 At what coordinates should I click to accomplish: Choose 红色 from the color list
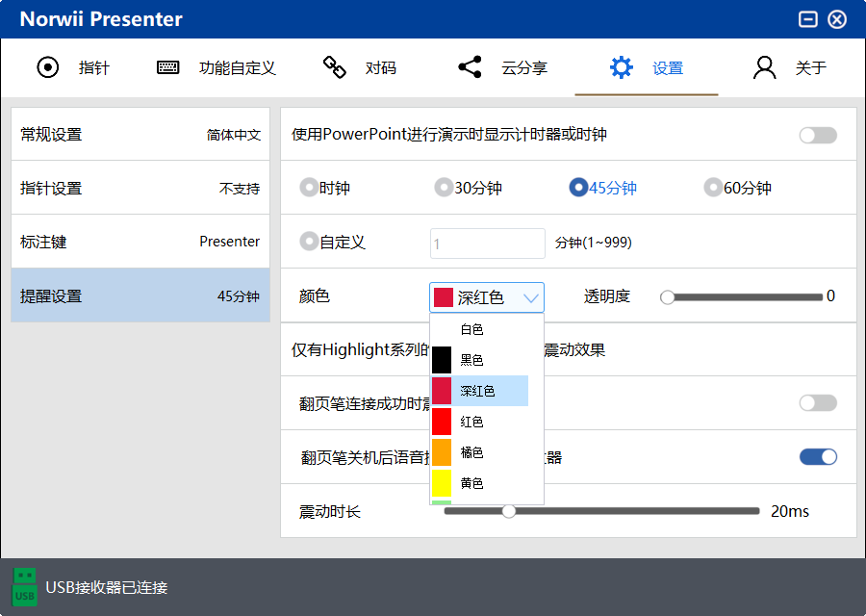pos(479,422)
